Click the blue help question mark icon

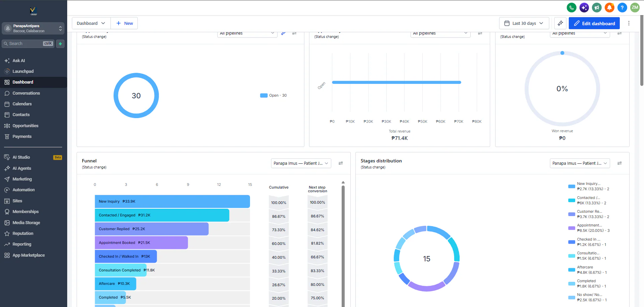tap(622, 7)
